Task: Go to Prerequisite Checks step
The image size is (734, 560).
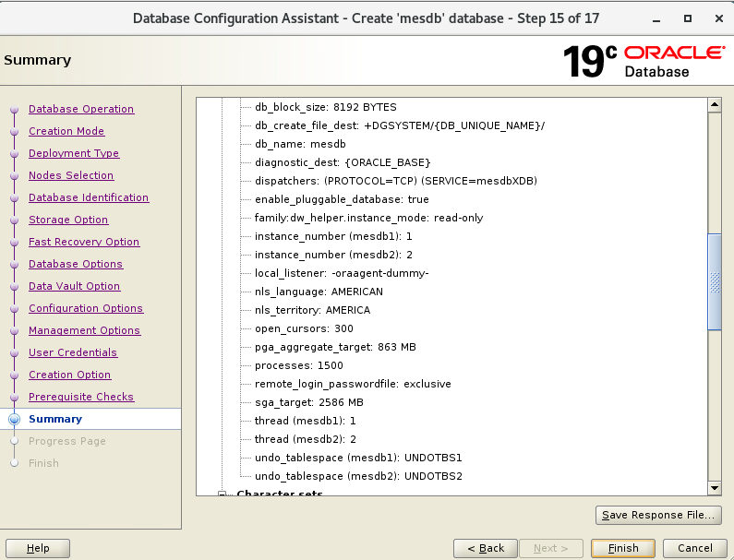Action: (81, 397)
